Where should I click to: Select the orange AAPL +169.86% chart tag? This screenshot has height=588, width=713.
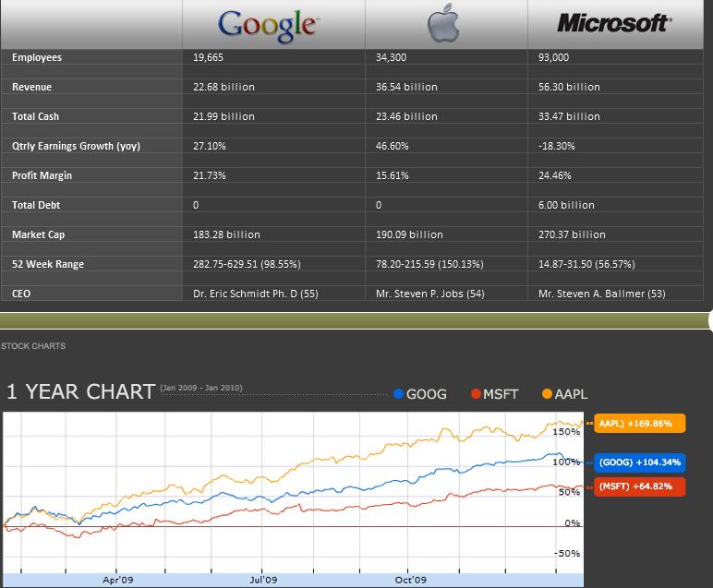pyautogui.click(x=640, y=423)
